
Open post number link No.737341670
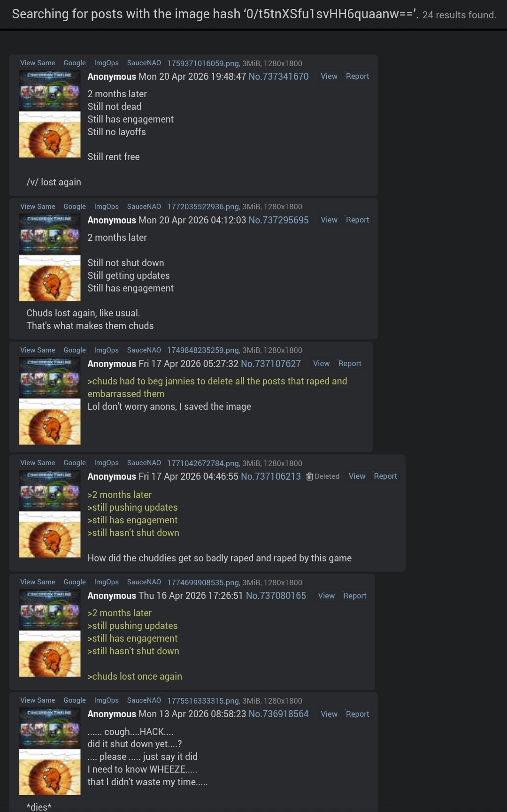tap(278, 77)
